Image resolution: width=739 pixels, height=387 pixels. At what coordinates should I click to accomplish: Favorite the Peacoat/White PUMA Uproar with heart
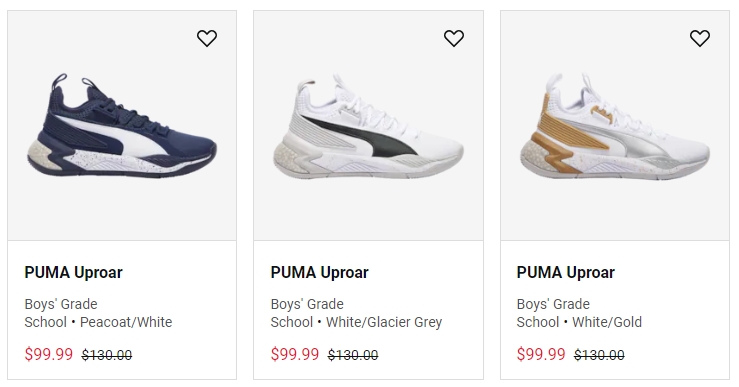point(207,38)
